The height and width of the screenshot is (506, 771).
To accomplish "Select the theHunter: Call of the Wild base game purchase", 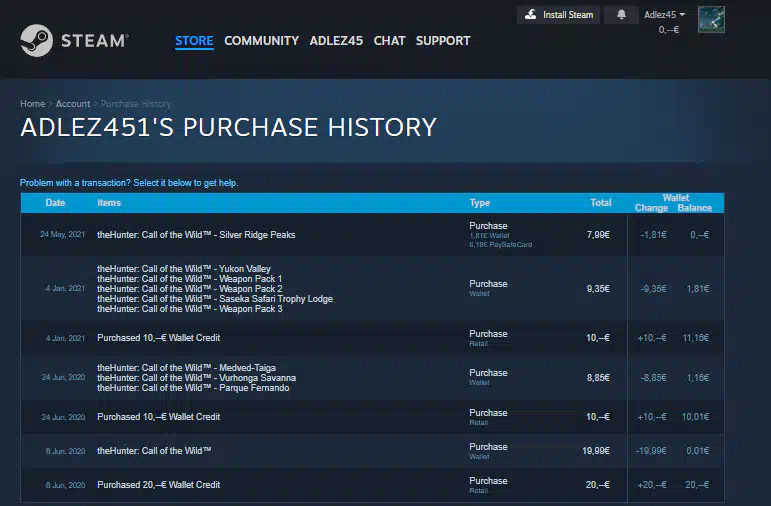I will click(x=372, y=451).
